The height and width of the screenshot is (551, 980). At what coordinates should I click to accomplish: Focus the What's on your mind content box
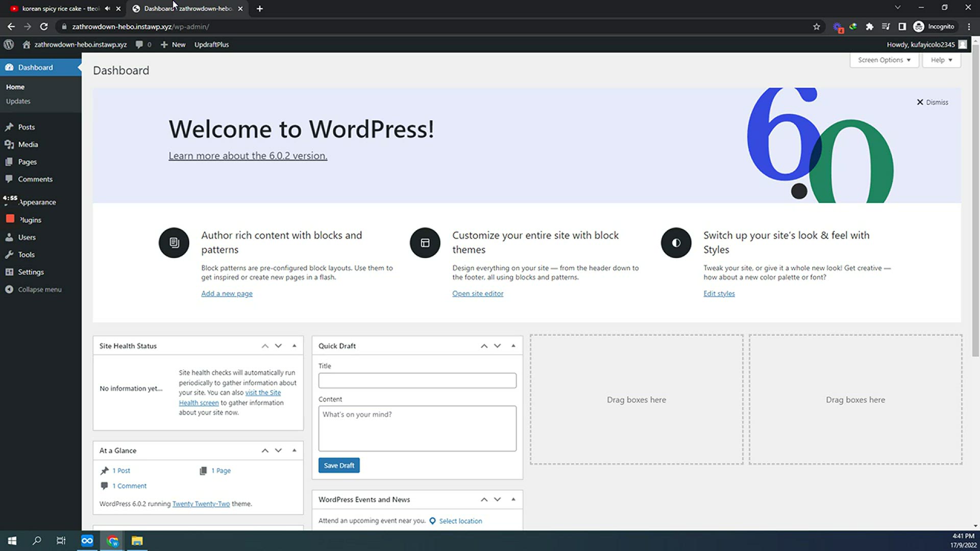point(418,429)
